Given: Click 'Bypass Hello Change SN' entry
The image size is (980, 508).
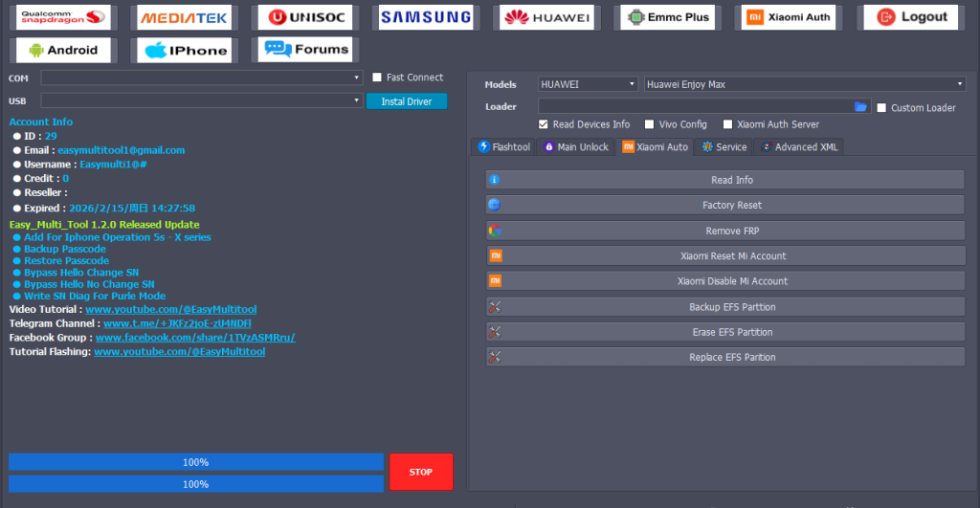Looking at the screenshot, I should click(x=81, y=273).
